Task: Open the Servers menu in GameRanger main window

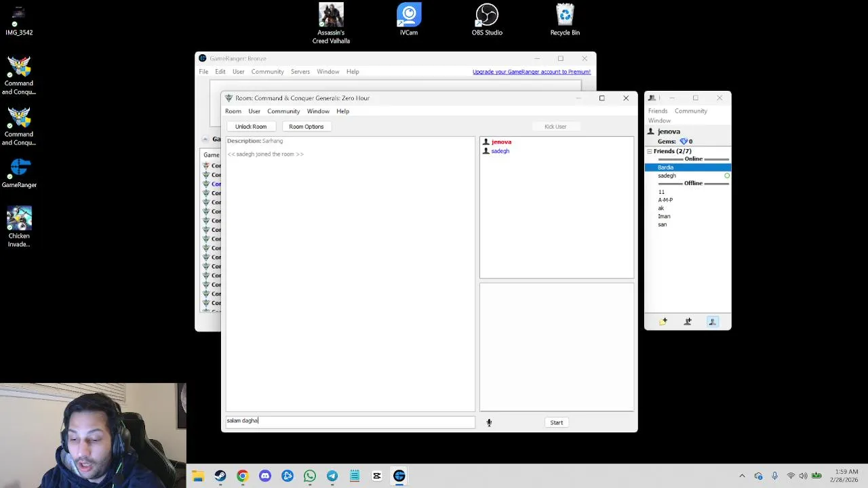Action: [x=300, y=72]
